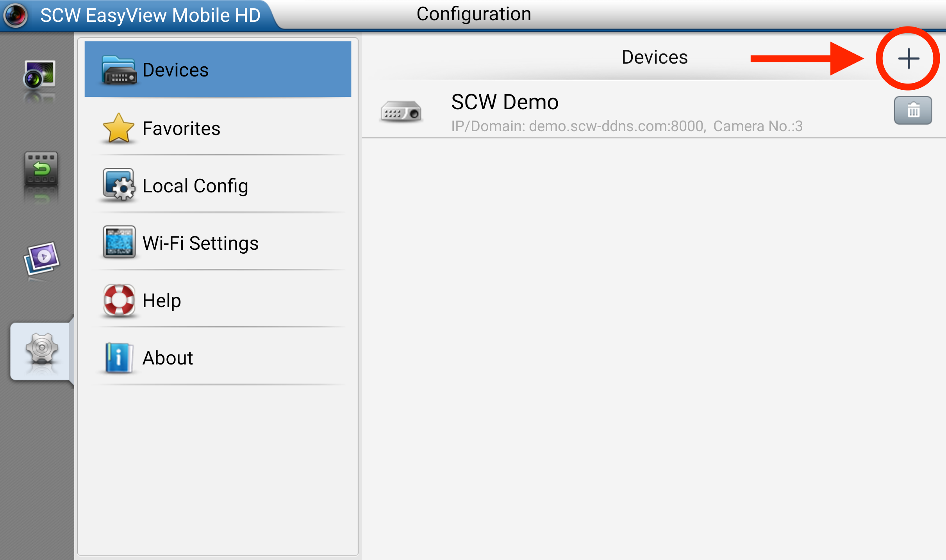Open Favorites menu item

[218, 128]
